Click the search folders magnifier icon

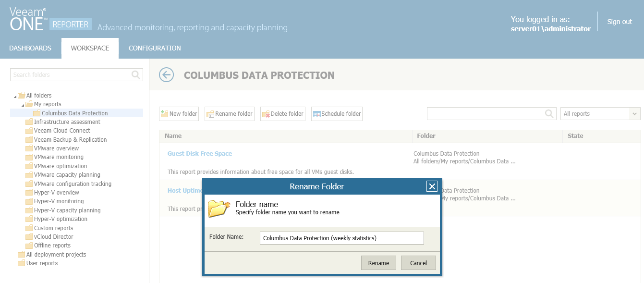click(136, 74)
